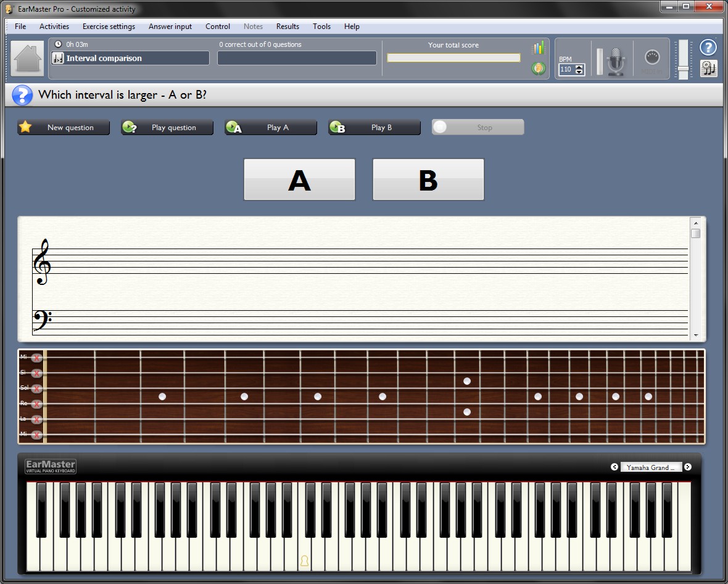Click the MIDI in connector icon

[651, 59]
